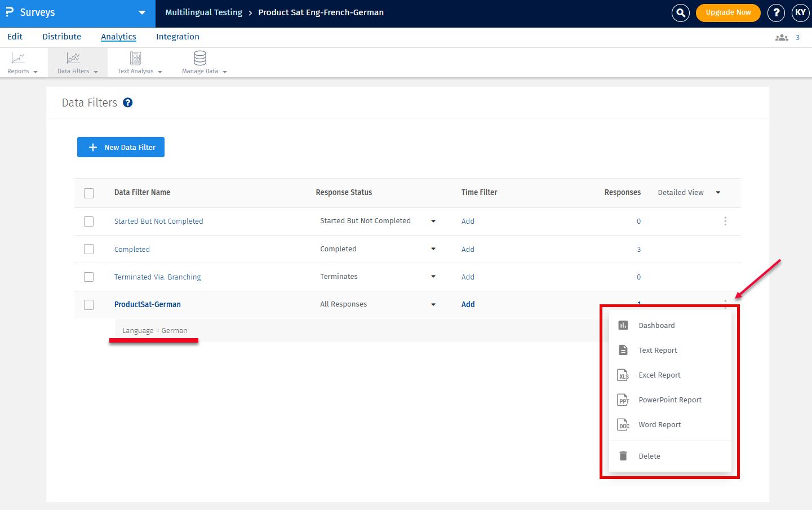Screen dimensions: 812x510
Task: Click the New Data Filter button
Action: 121,147
